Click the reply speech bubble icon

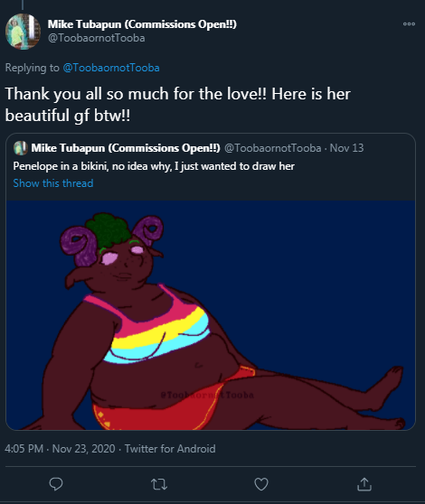(x=56, y=484)
